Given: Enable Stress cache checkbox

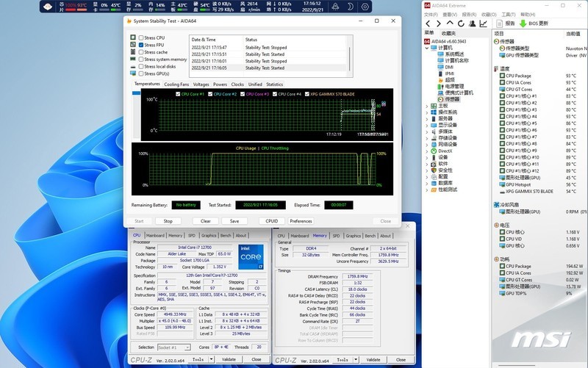Looking at the screenshot, I should click(141, 52).
